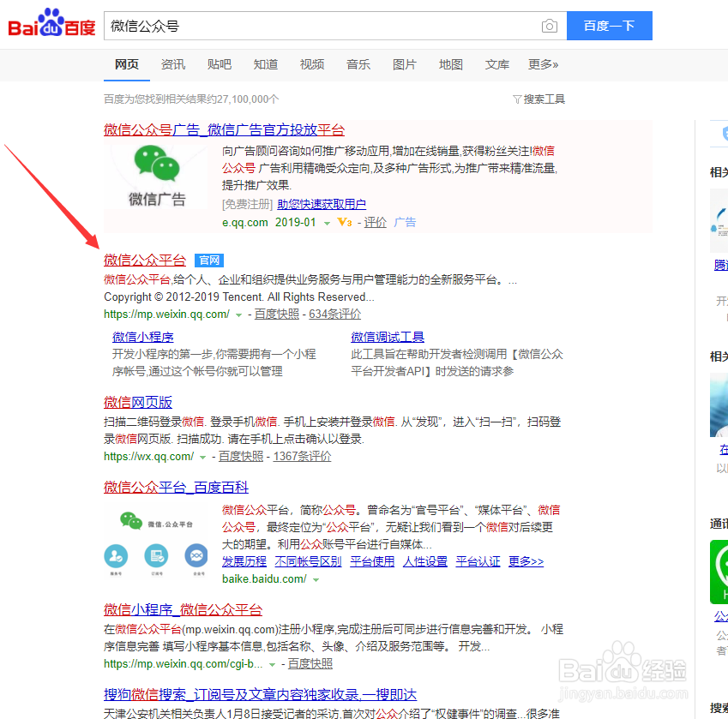Open 发展历程 Baike section link
Screen dimensions: 728x719
click(x=244, y=562)
